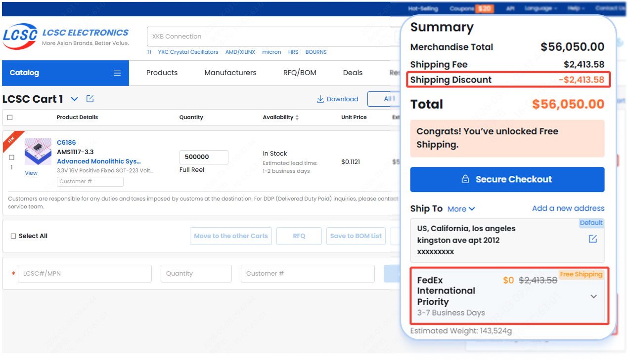Open the RFQ/BOM menu
This screenshot has width=628, height=364.
(300, 73)
